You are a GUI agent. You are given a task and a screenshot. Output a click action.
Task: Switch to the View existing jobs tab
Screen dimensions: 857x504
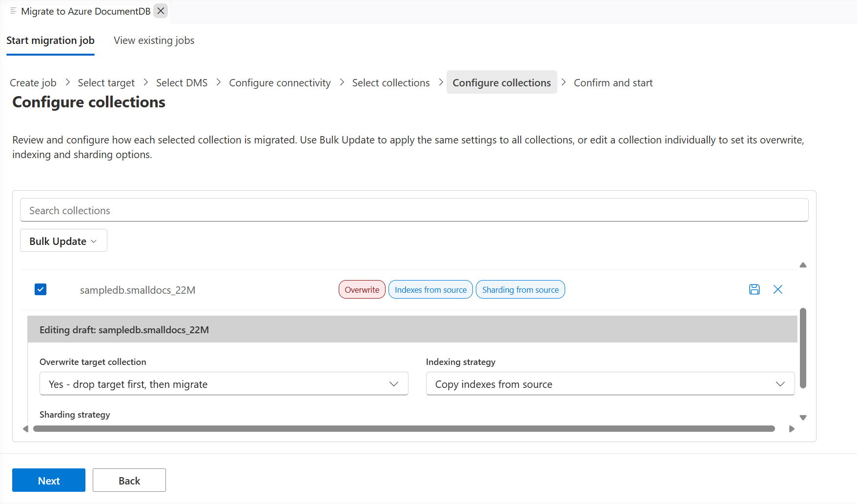click(x=154, y=40)
